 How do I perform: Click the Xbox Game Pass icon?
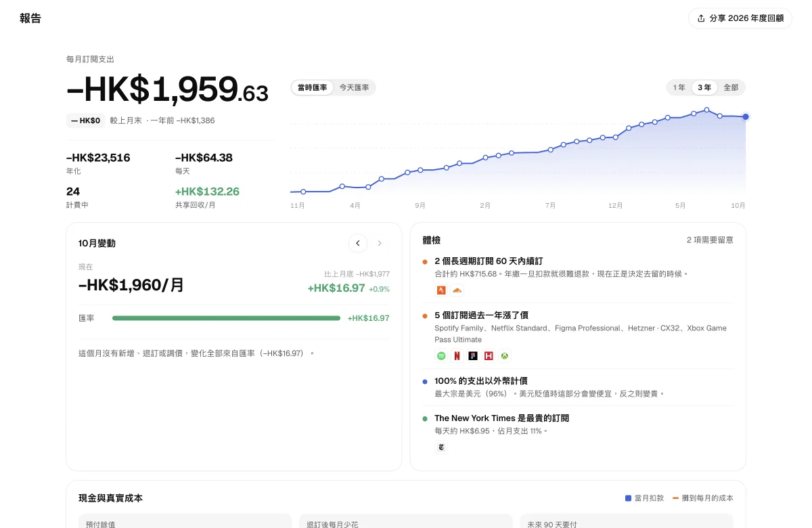[x=505, y=355]
